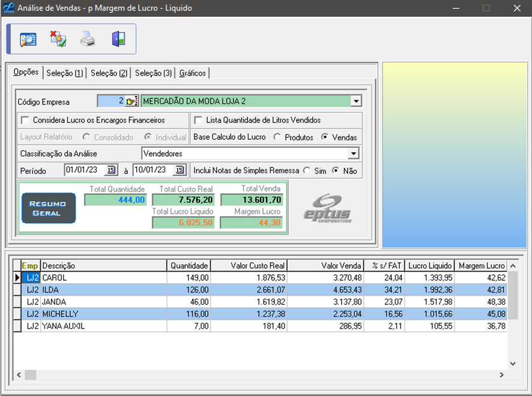This screenshot has width=532, height=396.
Task: Enable Considera Lucro os Encargos Financeiros checkbox
Action: [x=25, y=120]
